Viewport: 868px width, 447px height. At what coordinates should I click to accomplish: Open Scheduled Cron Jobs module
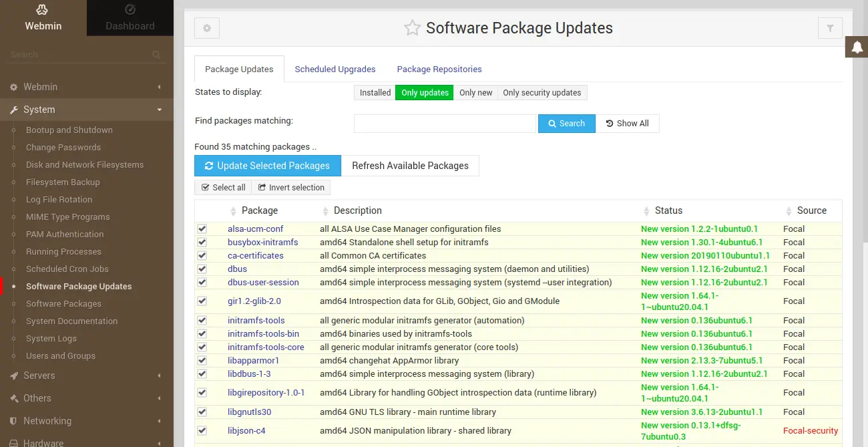click(x=67, y=269)
